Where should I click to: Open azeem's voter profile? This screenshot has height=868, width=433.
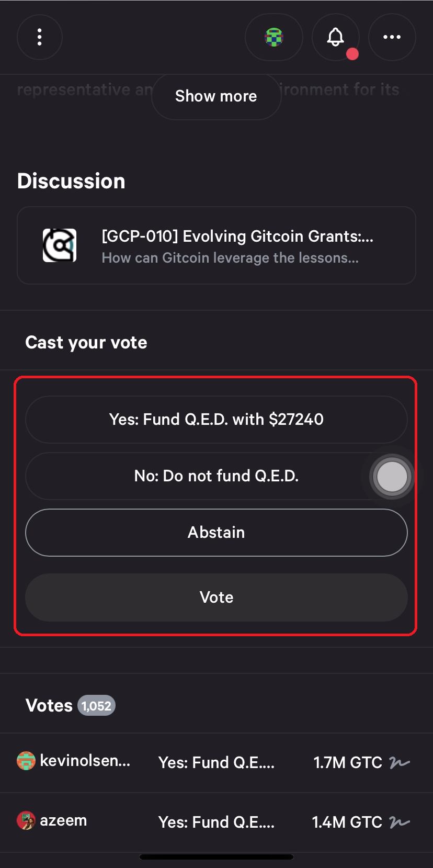(63, 820)
